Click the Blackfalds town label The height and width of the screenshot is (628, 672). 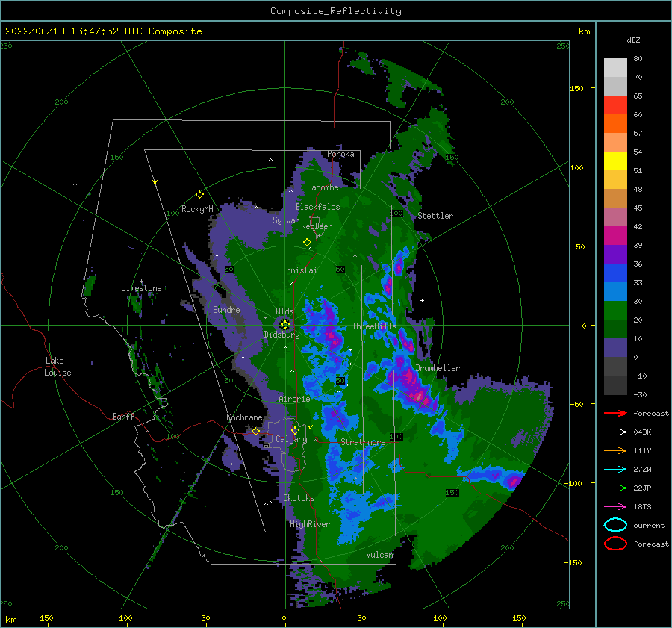click(317, 207)
